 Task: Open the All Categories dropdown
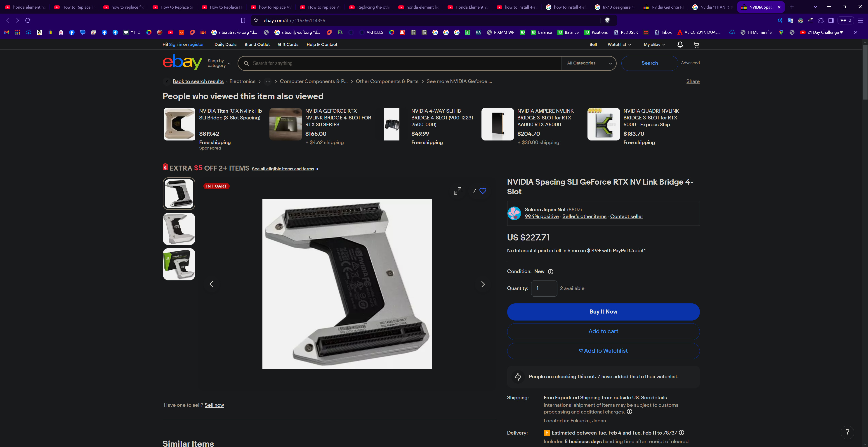pos(589,63)
